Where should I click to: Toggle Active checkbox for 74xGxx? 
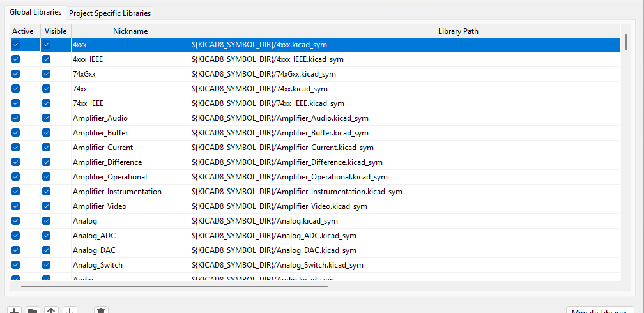coord(15,74)
